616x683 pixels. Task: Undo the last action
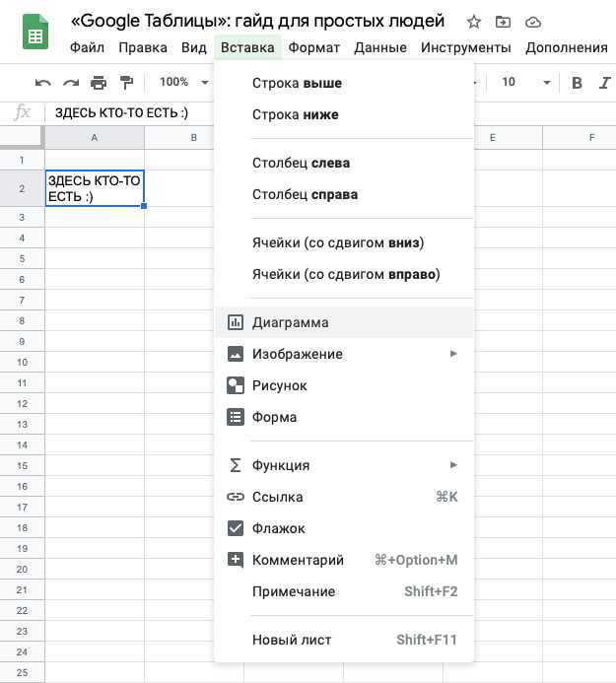[x=43, y=83]
